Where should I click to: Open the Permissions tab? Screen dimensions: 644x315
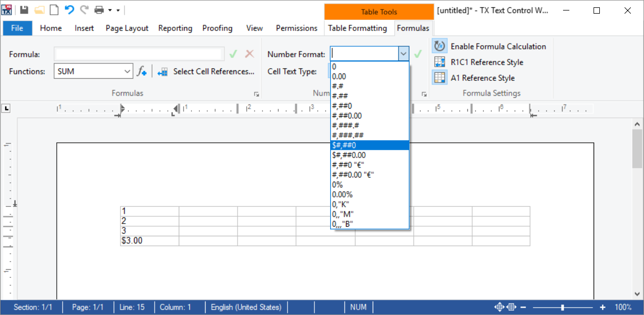pyautogui.click(x=297, y=28)
